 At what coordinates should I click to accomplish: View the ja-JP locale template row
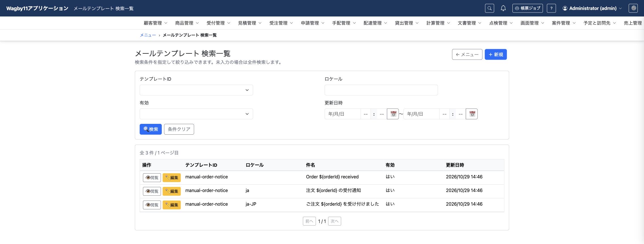click(152, 205)
